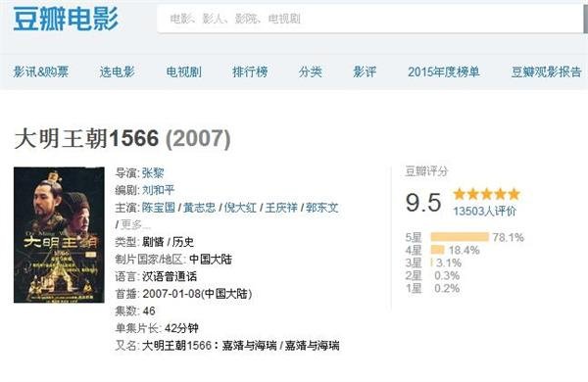Click the 5星 rating percentage bar
588x382 pixels.
(460, 237)
